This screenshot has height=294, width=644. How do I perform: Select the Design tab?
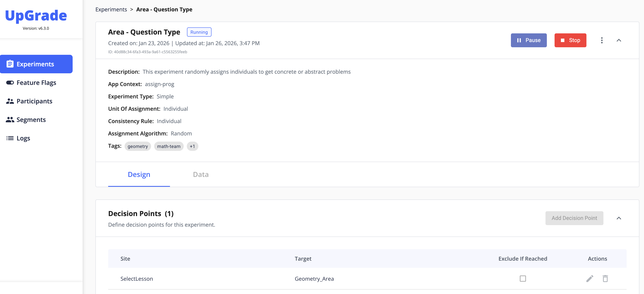click(139, 174)
